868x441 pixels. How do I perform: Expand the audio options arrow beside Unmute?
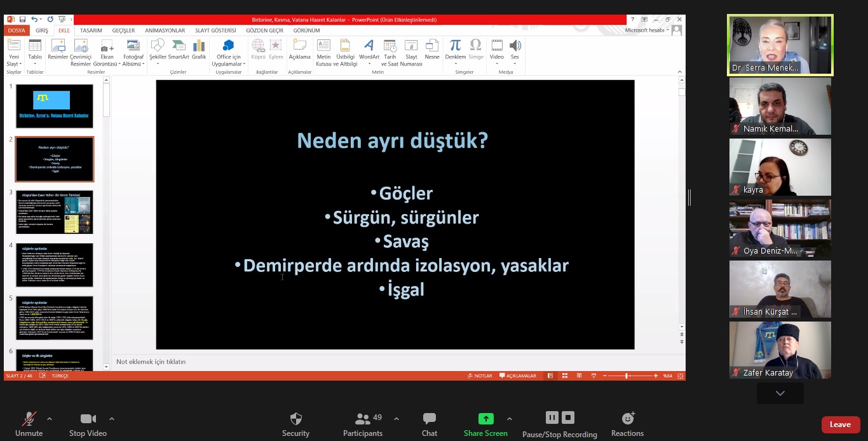[x=50, y=419]
